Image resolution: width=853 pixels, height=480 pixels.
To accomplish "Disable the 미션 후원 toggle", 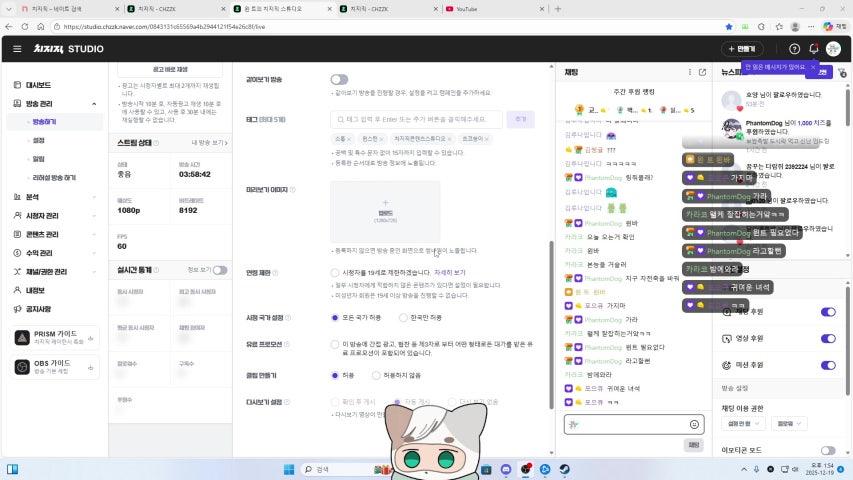I will click(828, 365).
